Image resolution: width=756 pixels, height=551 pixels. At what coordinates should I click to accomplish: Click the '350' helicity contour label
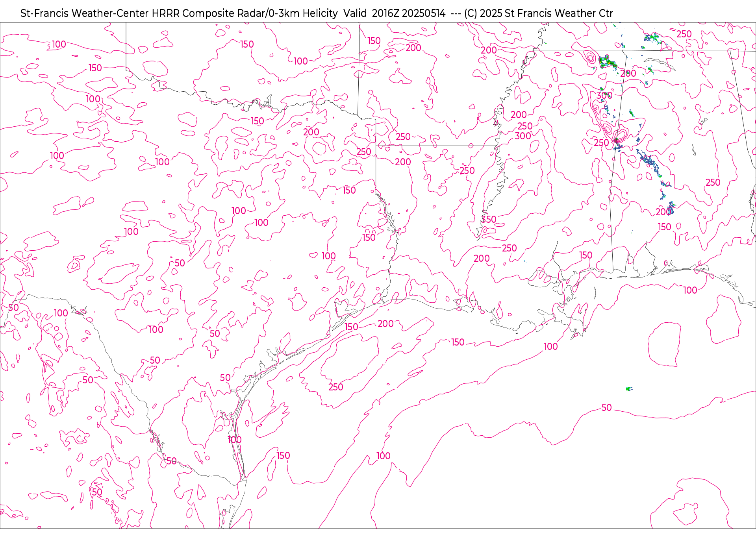[489, 219]
